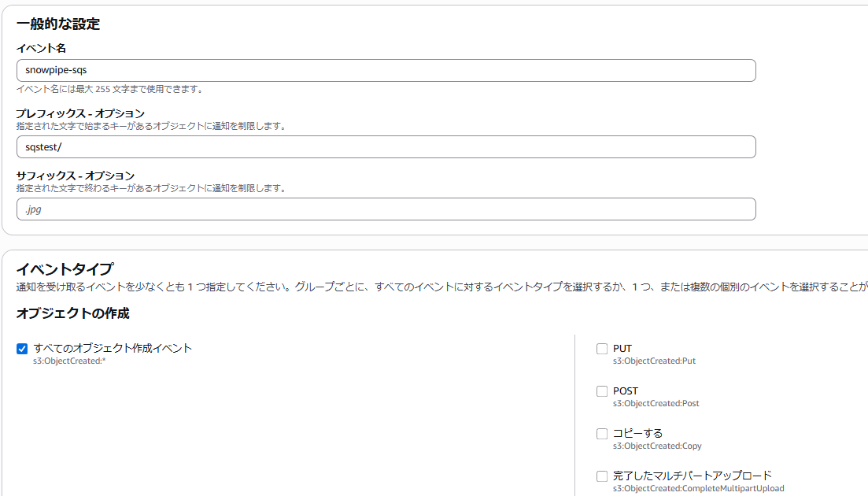Image resolution: width=868 pixels, height=496 pixels.
Task: Click the 完了したマルチパートアップロード label text
Action: 692,476
